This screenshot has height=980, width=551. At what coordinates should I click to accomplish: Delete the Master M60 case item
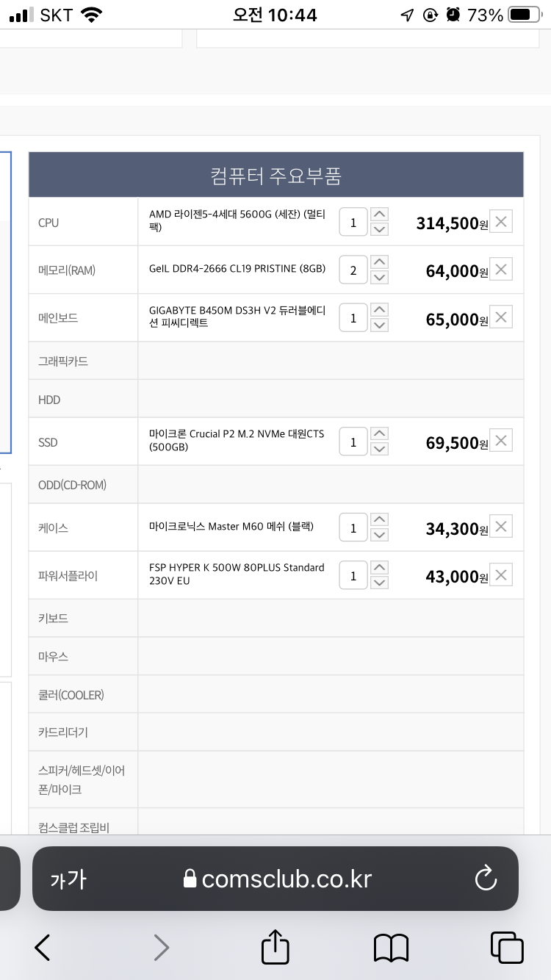(x=501, y=526)
